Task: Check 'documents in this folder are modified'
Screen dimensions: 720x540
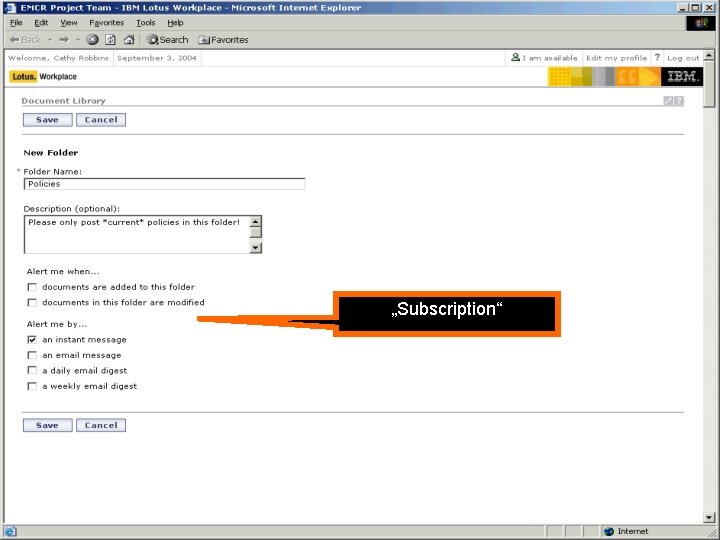Action: pos(32,303)
